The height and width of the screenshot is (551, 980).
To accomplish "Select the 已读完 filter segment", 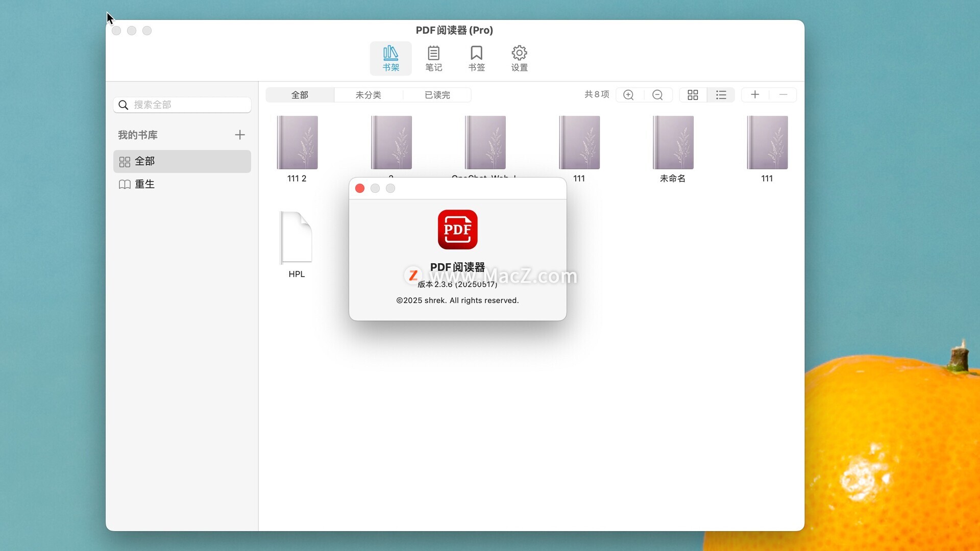I will coord(437,95).
